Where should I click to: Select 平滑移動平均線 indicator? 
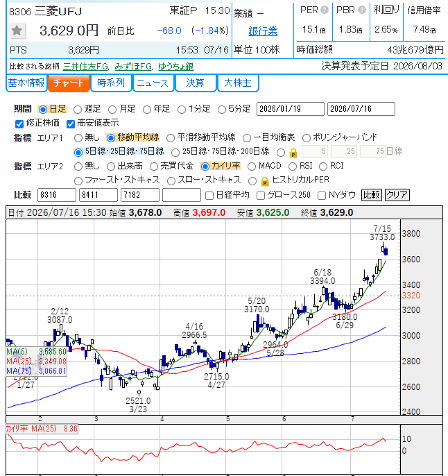click(x=171, y=138)
